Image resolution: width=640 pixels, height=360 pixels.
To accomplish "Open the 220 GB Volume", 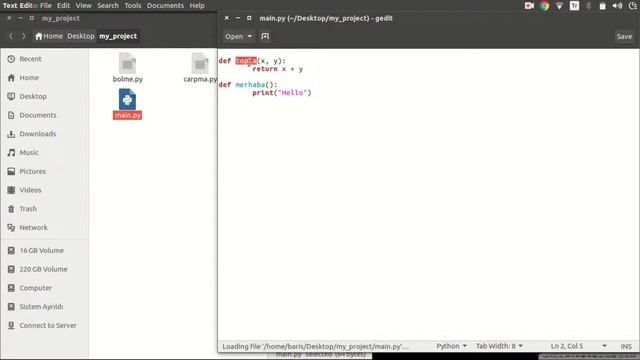I will tap(43, 269).
